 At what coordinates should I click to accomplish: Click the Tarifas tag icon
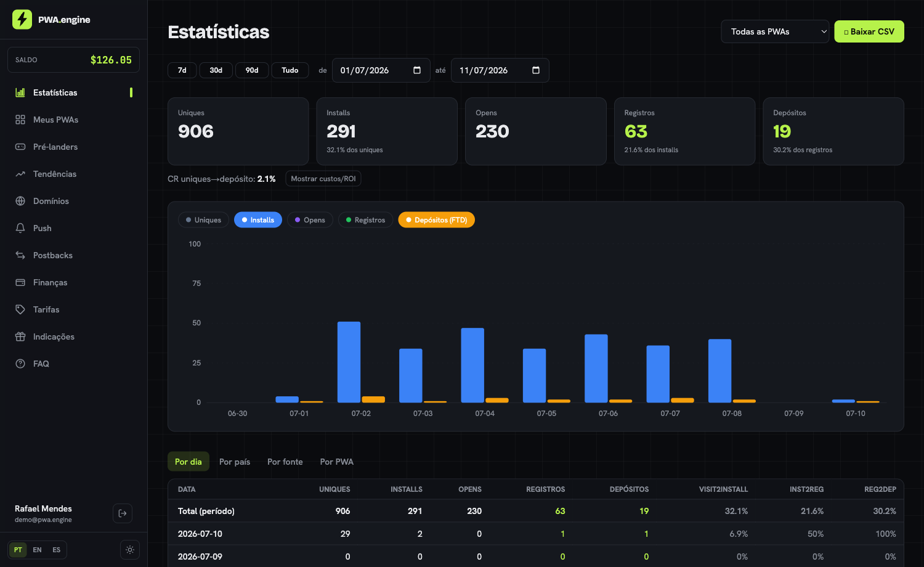click(20, 309)
